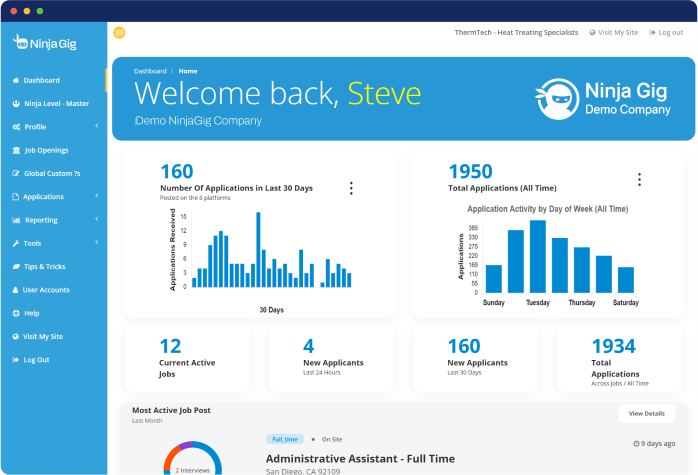
Task: Click the Reporting bar chart icon
Action: pyautogui.click(x=16, y=220)
